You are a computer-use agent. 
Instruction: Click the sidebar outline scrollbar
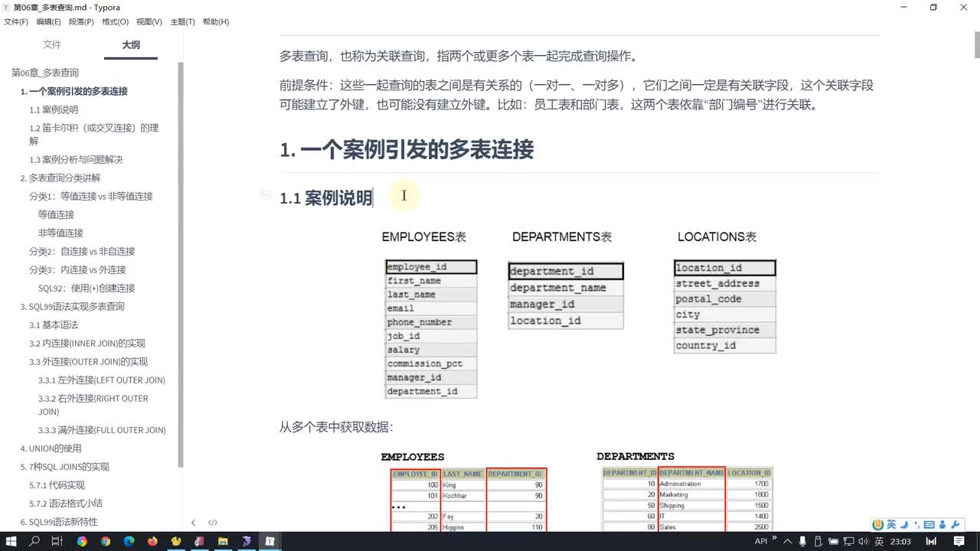[x=181, y=264]
